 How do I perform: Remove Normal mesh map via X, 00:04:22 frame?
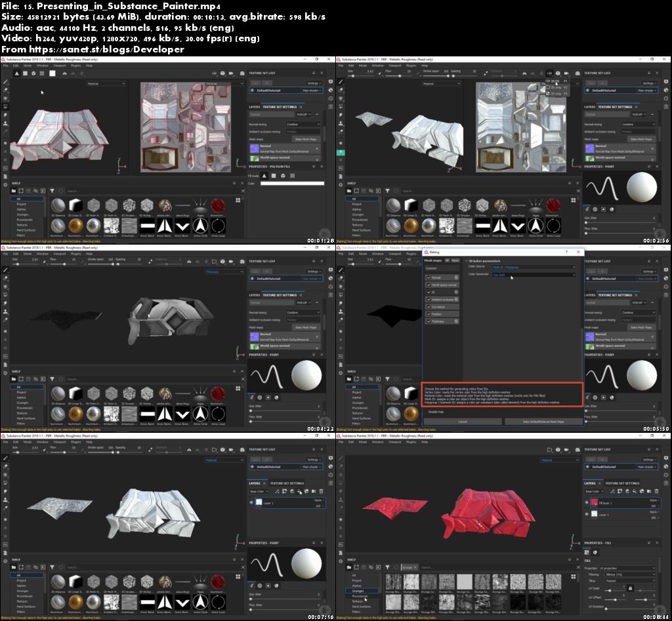pyautogui.click(x=317, y=336)
